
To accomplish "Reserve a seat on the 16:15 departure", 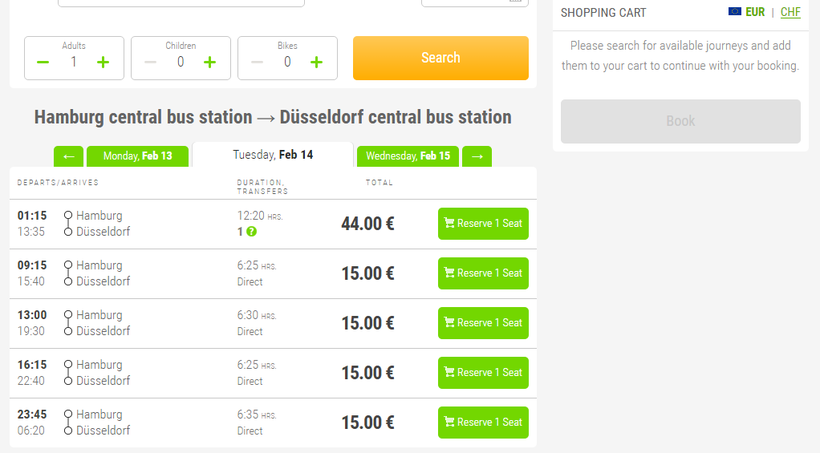I will tap(483, 373).
